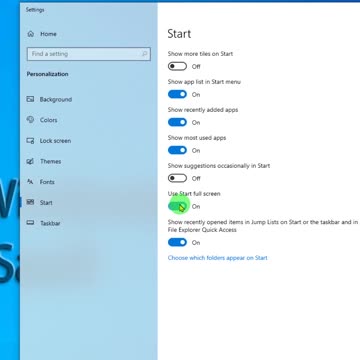Screen dimensions: 360x360
Task: Click the Home icon in the sidebar
Action: tap(31, 34)
